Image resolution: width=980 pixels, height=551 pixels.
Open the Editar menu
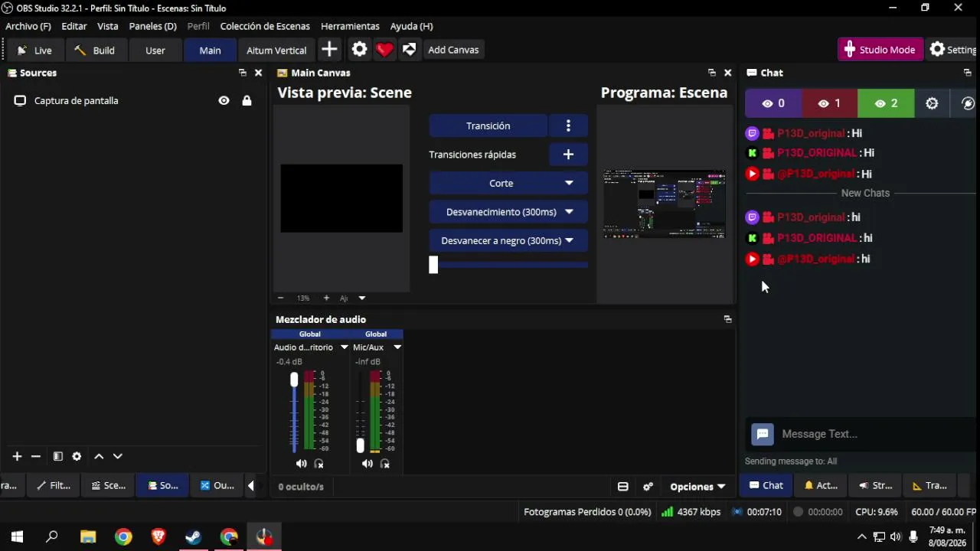[x=74, y=26]
